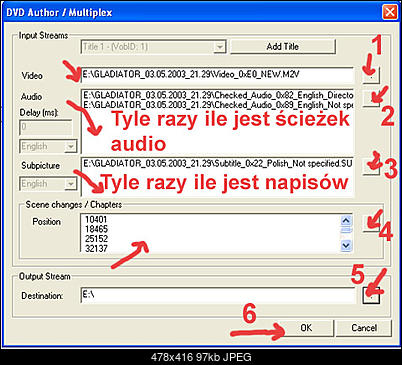Browse for a Subpicture file
Viewport: 402px width, 365px height.
(x=371, y=167)
